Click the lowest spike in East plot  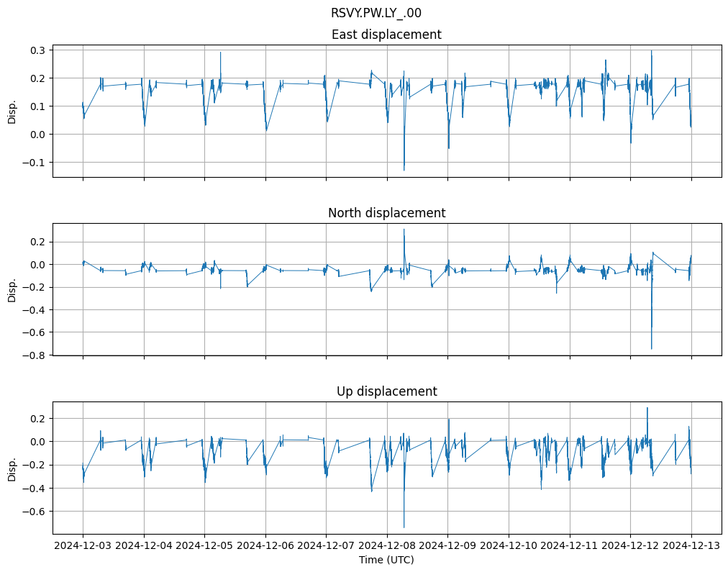pyautogui.click(x=404, y=169)
